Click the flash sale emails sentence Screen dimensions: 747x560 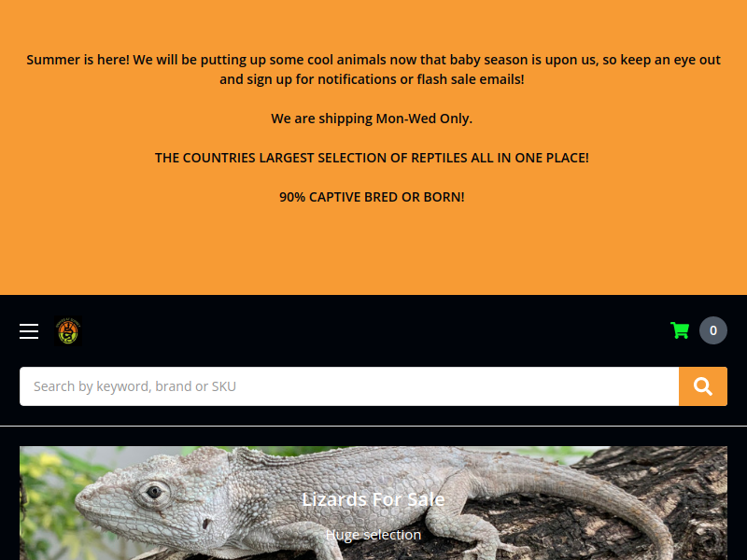tap(372, 79)
